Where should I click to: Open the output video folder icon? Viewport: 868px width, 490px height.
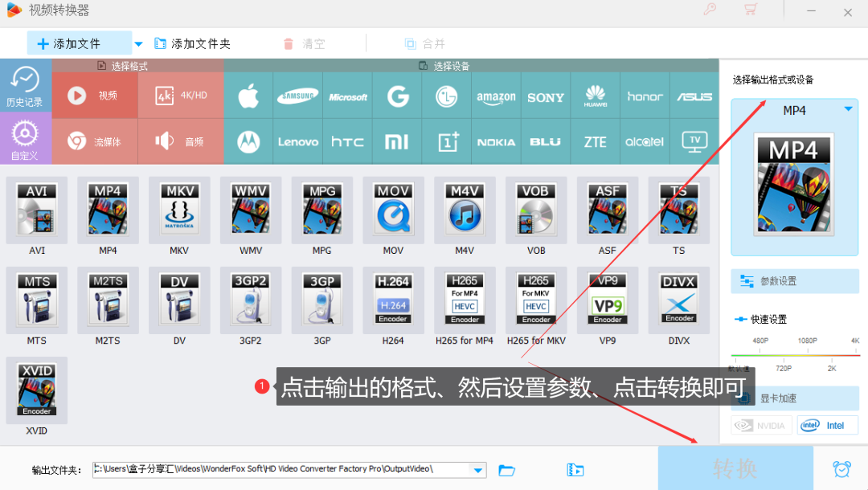tap(575, 470)
